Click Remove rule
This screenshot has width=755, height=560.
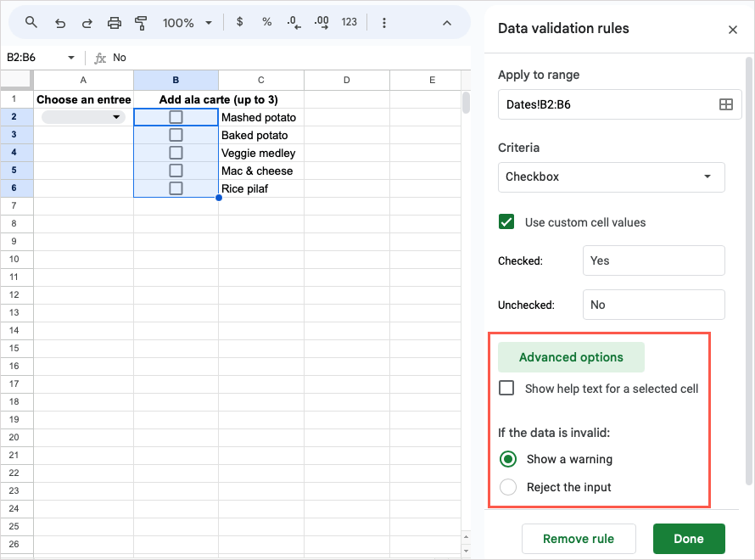pos(579,538)
